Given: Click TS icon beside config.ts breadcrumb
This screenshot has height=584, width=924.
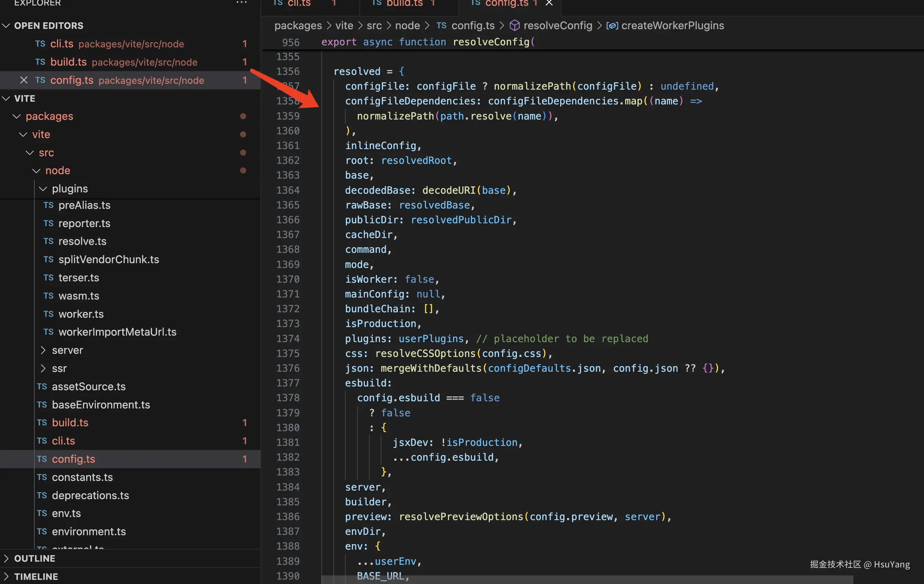Looking at the screenshot, I should click(441, 26).
